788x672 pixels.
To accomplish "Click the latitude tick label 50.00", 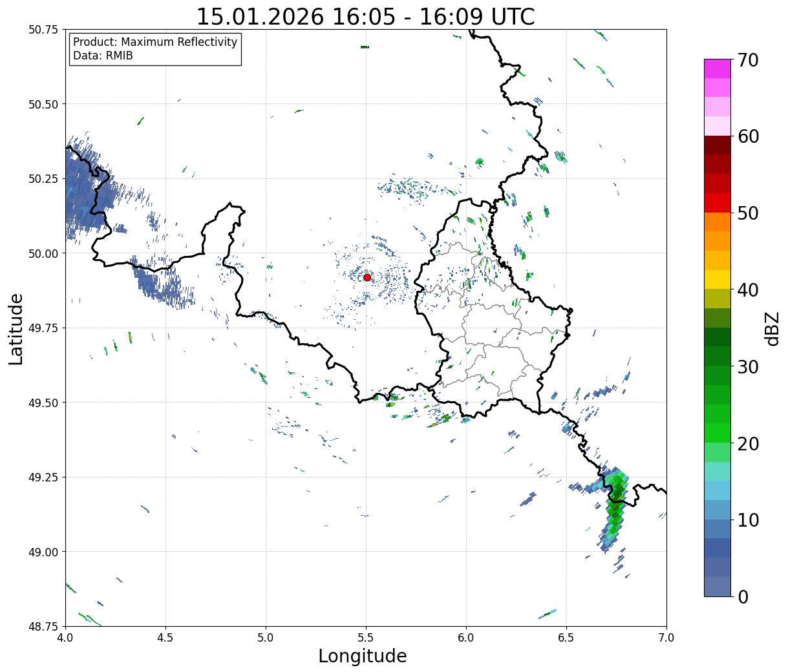I will click(x=43, y=253).
